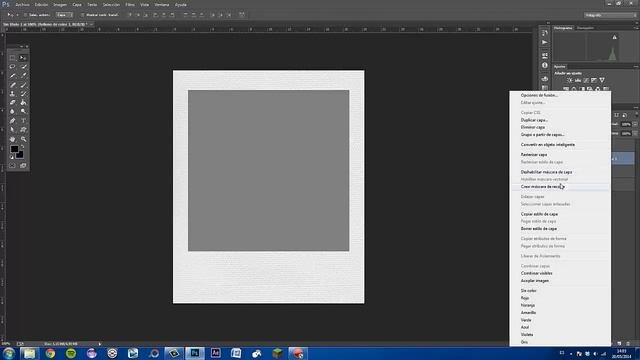Select the Path Selection tool
640x360 pixels.
[x=12, y=130]
